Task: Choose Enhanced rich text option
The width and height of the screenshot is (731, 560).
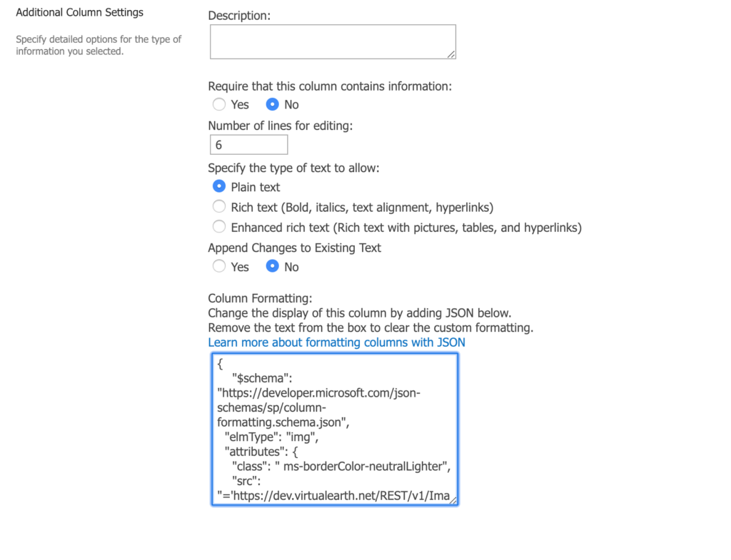Action: point(219,227)
